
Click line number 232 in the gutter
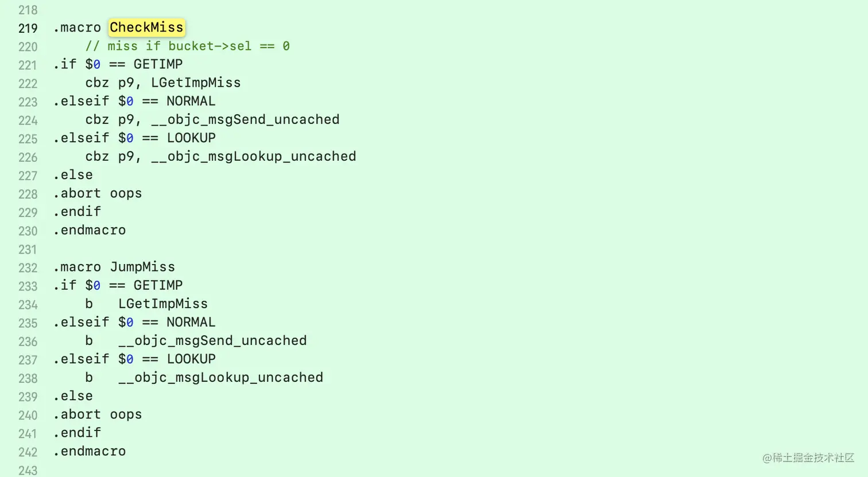28,268
